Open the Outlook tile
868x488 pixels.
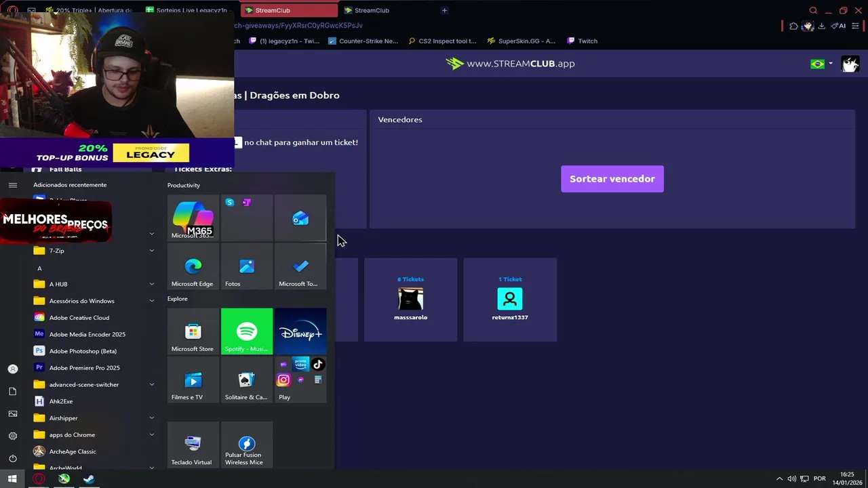coord(300,218)
